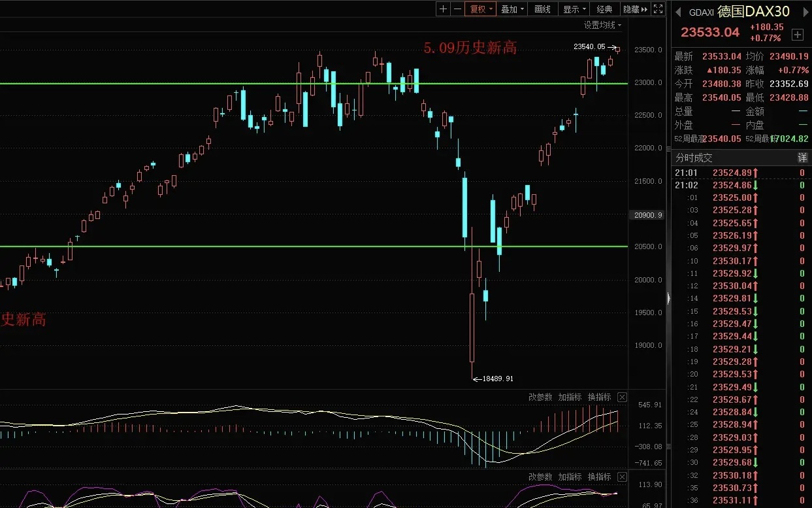The image size is (812, 508).
Task: Click the 545.91 MACD axis value
Action: pyautogui.click(x=651, y=405)
